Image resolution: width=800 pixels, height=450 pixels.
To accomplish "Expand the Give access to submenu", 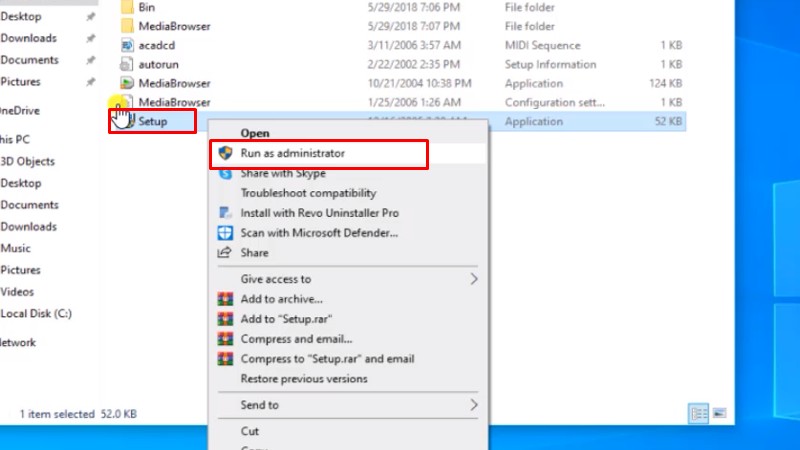I will [474, 279].
